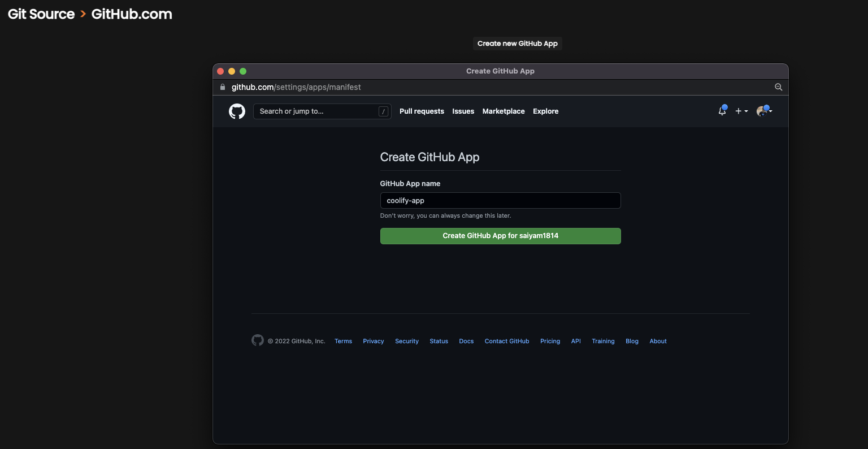Close the Create GitHub App window
Viewport: 868px width, 449px height.
click(x=221, y=71)
